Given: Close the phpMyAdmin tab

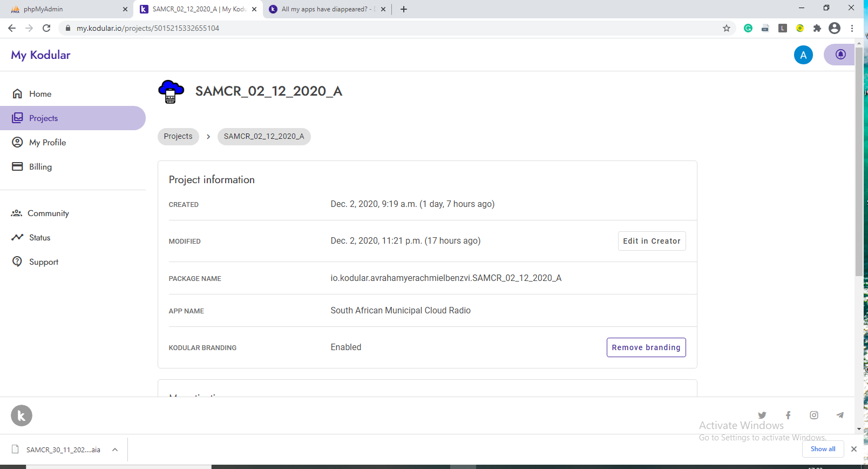Looking at the screenshot, I should (x=125, y=9).
